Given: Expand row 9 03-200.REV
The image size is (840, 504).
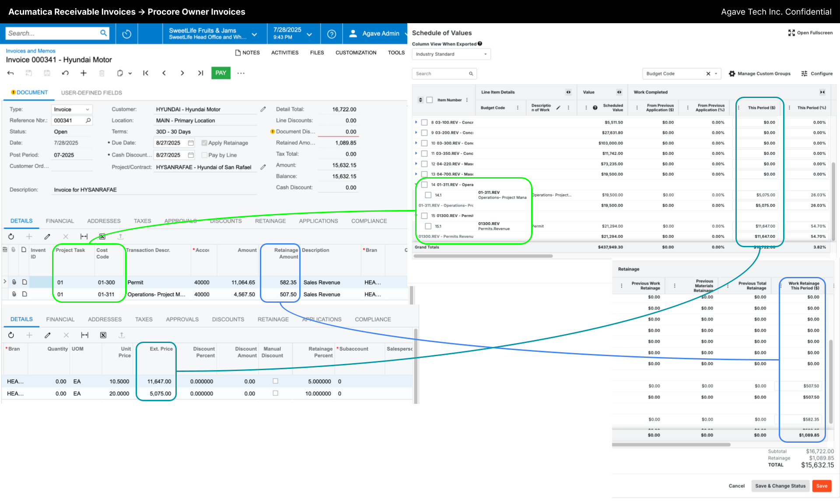Looking at the screenshot, I should click(416, 133).
